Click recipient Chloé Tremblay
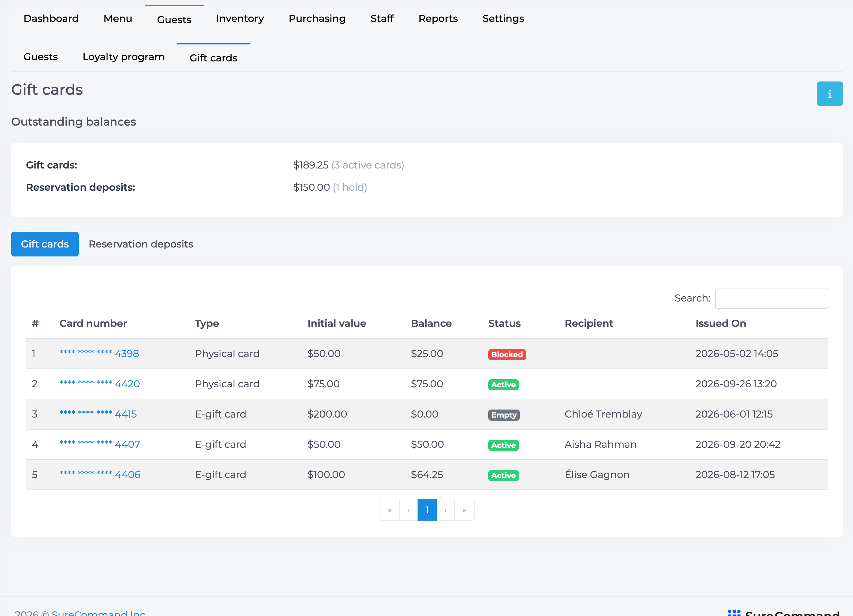Image resolution: width=853 pixels, height=616 pixels. tap(603, 414)
